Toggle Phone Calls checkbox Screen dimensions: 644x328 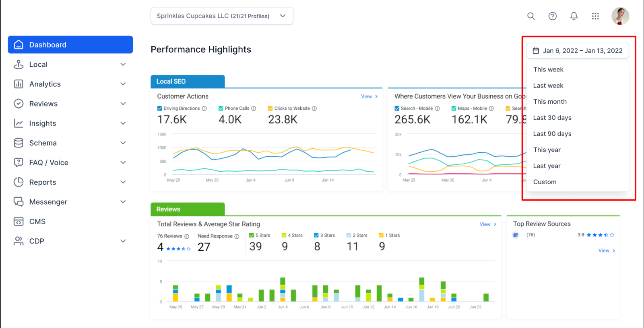coord(221,109)
